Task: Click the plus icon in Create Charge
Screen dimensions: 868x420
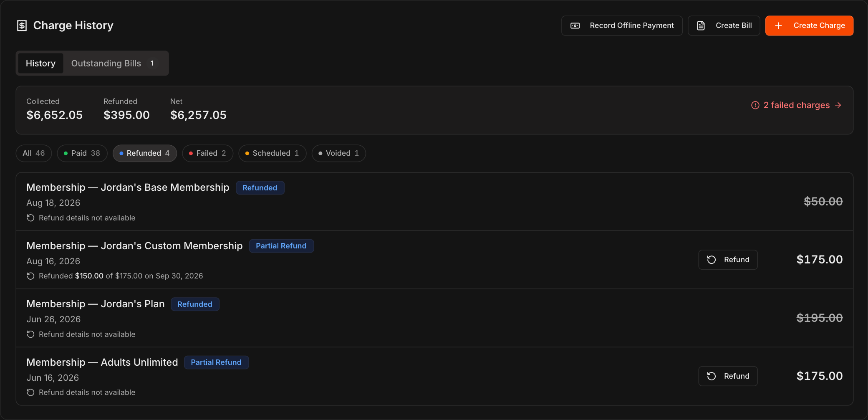Action: tap(778, 25)
